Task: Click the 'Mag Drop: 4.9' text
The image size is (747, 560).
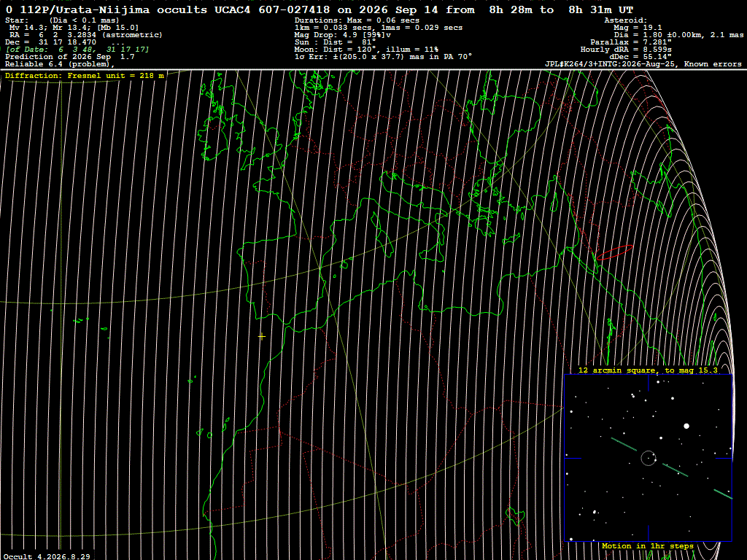Action: pyautogui.click(x=343, y=35)
